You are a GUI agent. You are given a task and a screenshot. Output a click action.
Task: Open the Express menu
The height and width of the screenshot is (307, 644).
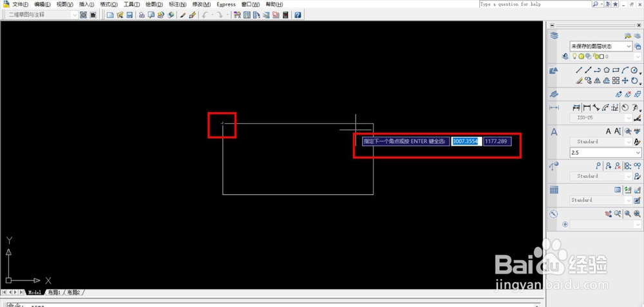[x=226, y=4]
